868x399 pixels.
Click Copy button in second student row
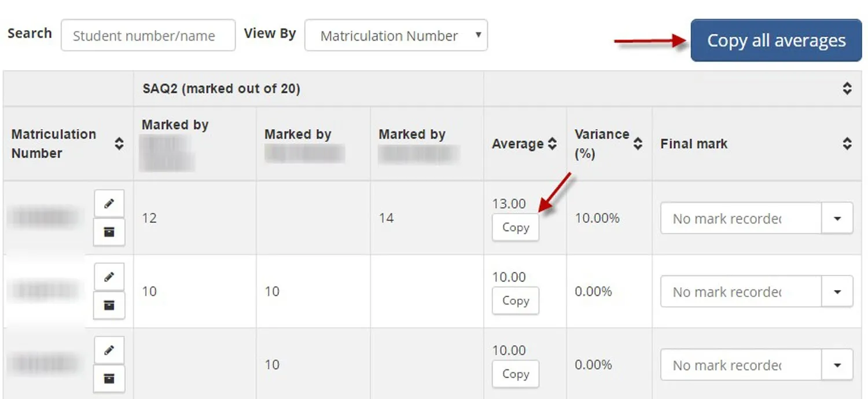pos(515,301)
